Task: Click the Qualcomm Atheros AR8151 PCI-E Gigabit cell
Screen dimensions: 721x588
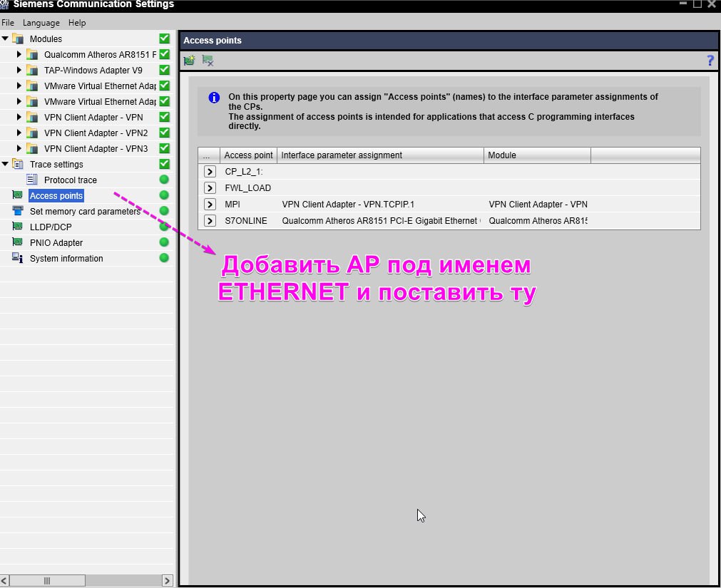Action: click(381, 221)
